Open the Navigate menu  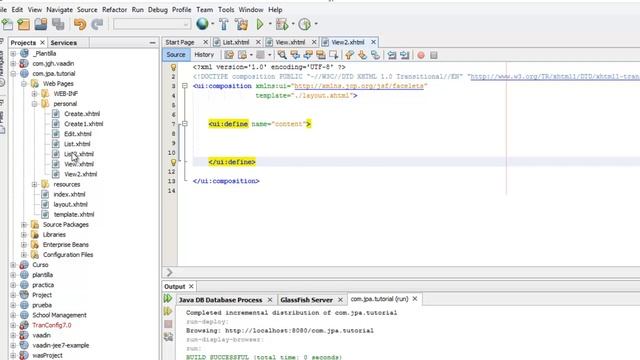pyautogui.click(x=59, y=9)
